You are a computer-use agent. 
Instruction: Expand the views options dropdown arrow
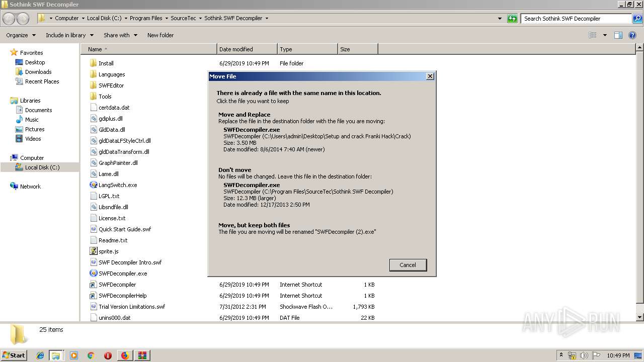tap(605, 35)
